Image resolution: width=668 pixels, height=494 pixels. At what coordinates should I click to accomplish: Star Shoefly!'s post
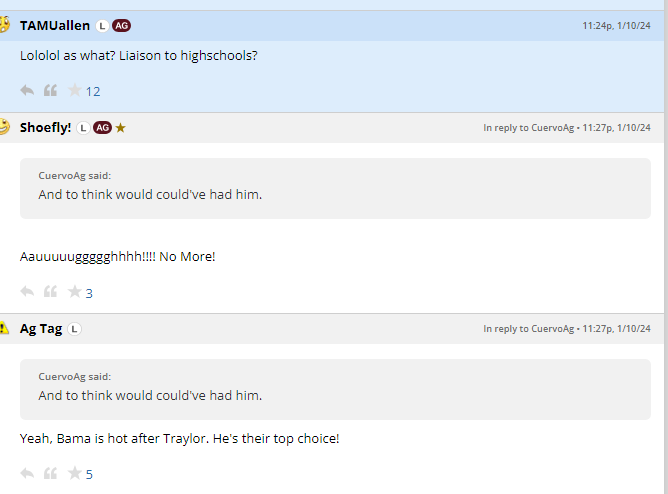[x=74, y=292]
